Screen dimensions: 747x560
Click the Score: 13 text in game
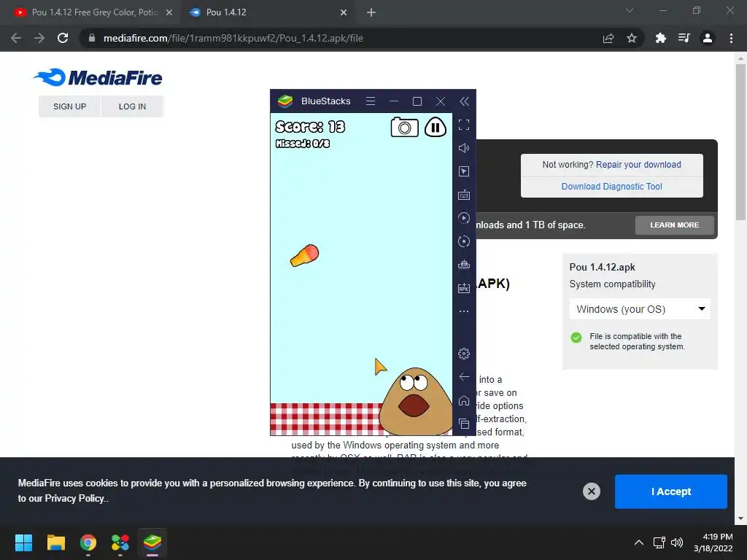tap(310, 127)
